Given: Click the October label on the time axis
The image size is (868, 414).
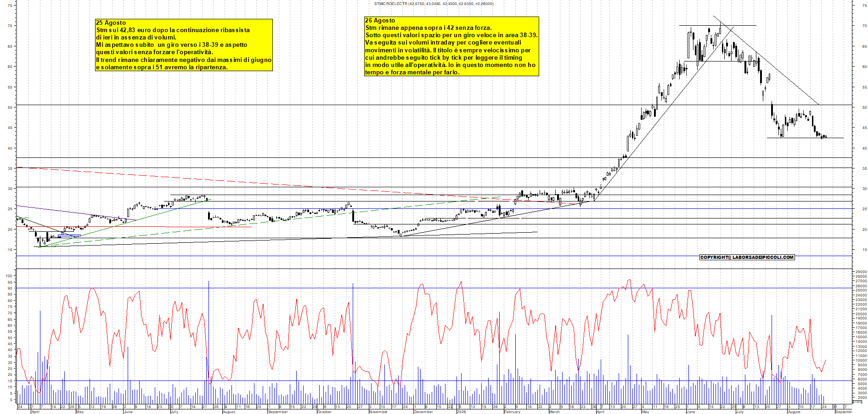Looking at the screenshot, I should [x=324, y=412].
